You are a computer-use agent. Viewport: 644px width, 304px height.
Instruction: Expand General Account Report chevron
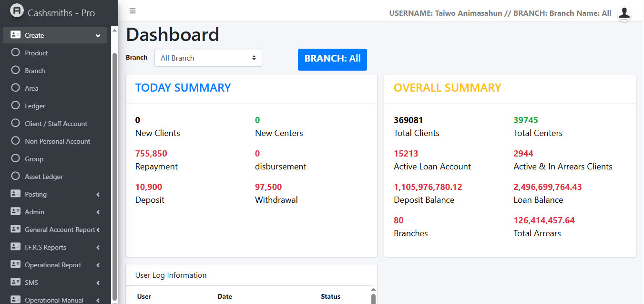[98, 230]
